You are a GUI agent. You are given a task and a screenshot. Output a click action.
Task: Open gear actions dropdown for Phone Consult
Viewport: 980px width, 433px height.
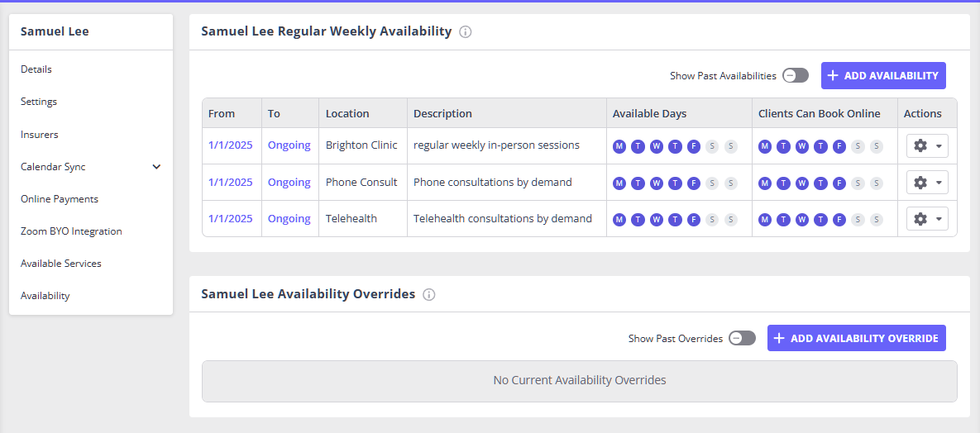click(x=927, y=183)
